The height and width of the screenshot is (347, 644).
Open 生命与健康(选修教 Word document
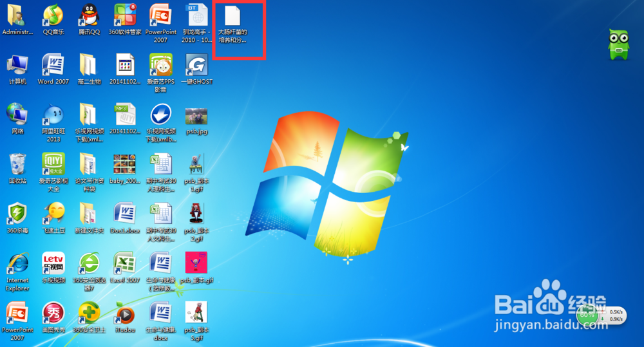(160, 264)
